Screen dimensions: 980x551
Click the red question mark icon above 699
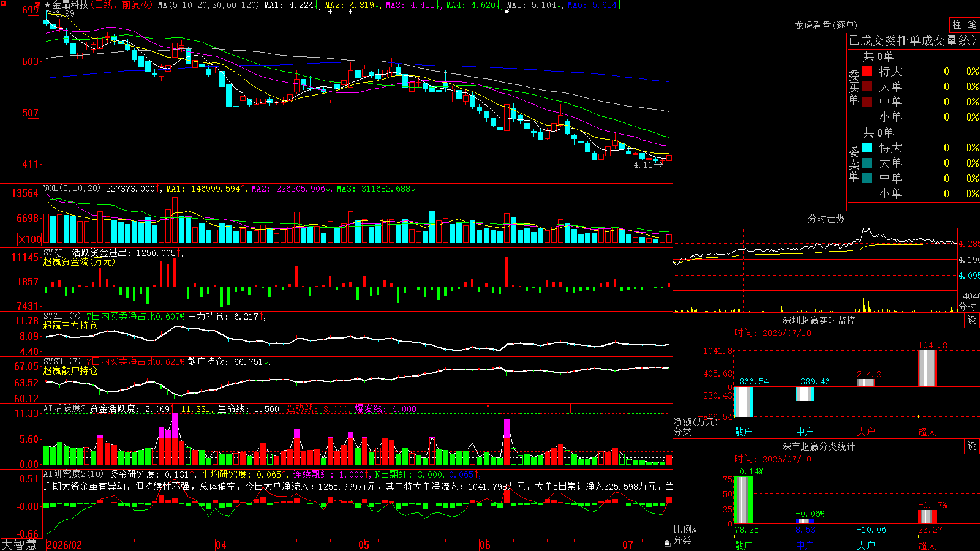click(37, 4)
